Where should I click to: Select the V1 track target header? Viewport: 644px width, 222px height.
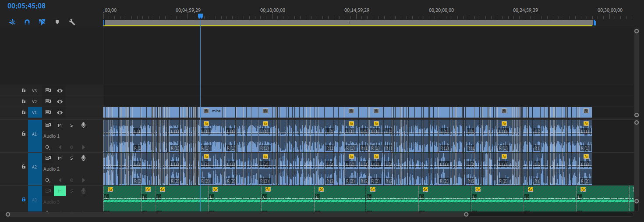click(x=35, y=112)
